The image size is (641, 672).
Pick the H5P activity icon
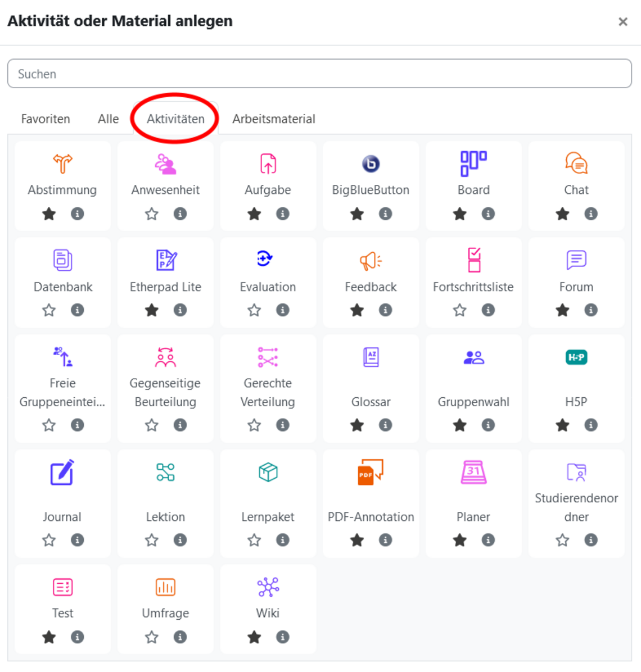click(x=576, y=357)
